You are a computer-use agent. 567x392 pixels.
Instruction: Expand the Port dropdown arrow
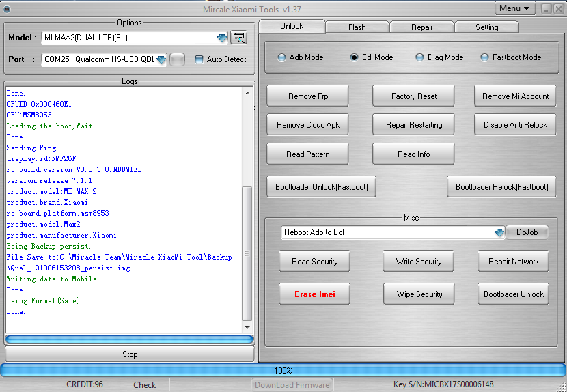pyautogui.click(x=161, y=59)
